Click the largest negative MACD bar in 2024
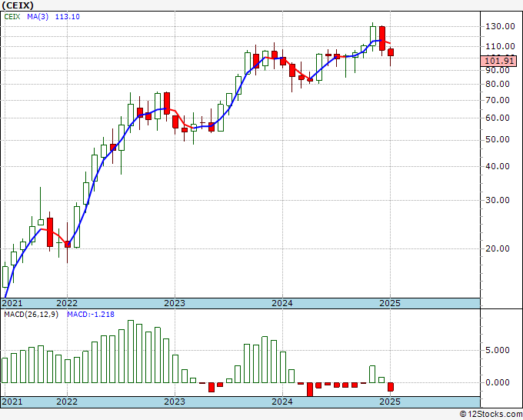Image resolution: width=523 pixels, height=420 pixels. click(310, 389)
